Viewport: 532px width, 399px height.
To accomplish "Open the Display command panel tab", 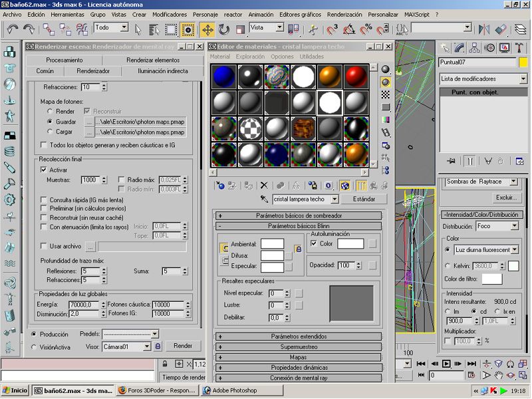I will [504, 48].
